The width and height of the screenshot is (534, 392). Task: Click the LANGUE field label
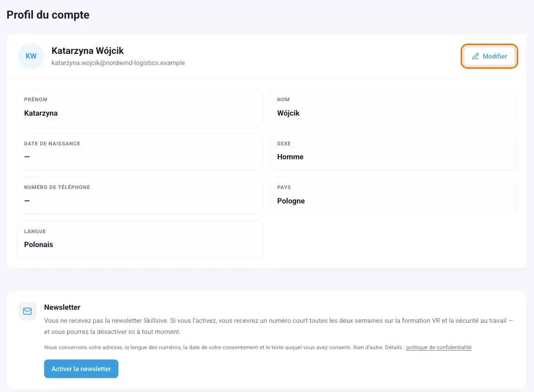(x=35, y=231)
